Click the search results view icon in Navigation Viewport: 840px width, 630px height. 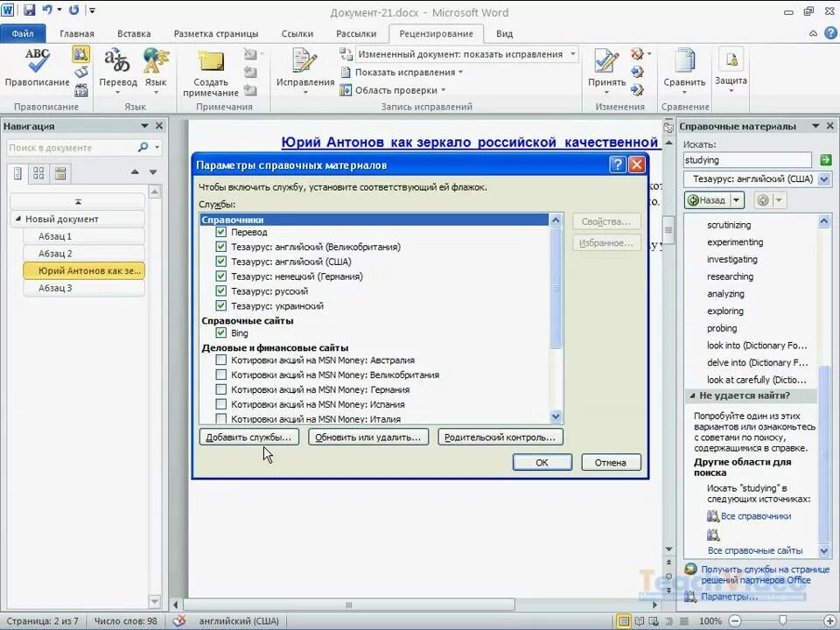click(60, 173)
